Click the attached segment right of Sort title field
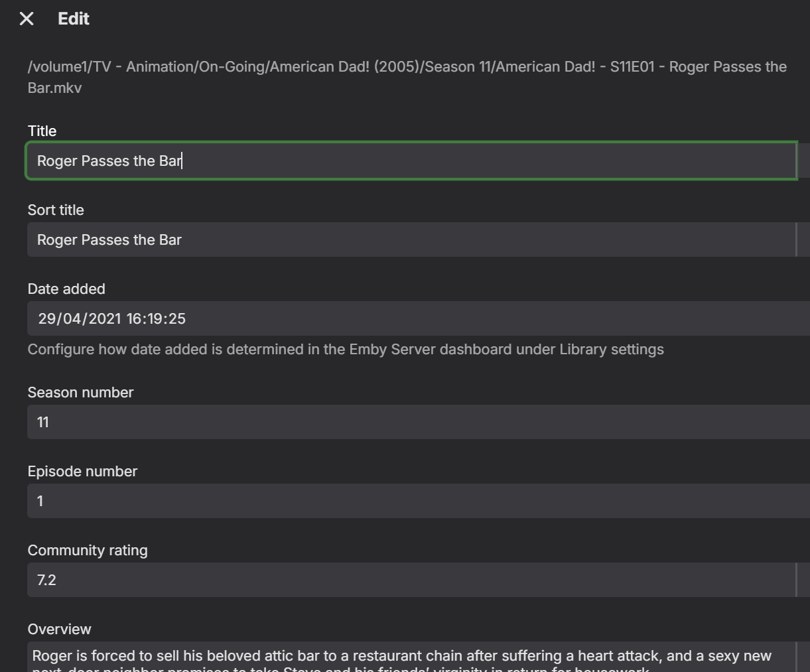 (x=803, y=239)
